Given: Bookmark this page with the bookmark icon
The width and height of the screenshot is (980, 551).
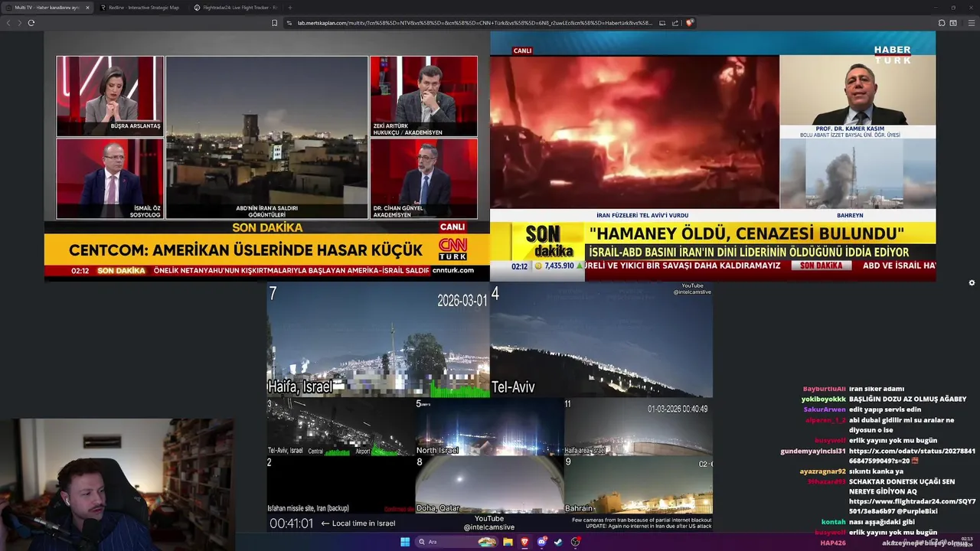Looking at the screenshot, I should 274,23.
